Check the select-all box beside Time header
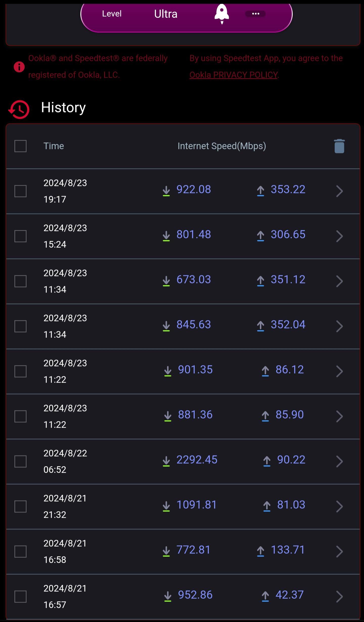364x622 pixels. pos(20,146)
